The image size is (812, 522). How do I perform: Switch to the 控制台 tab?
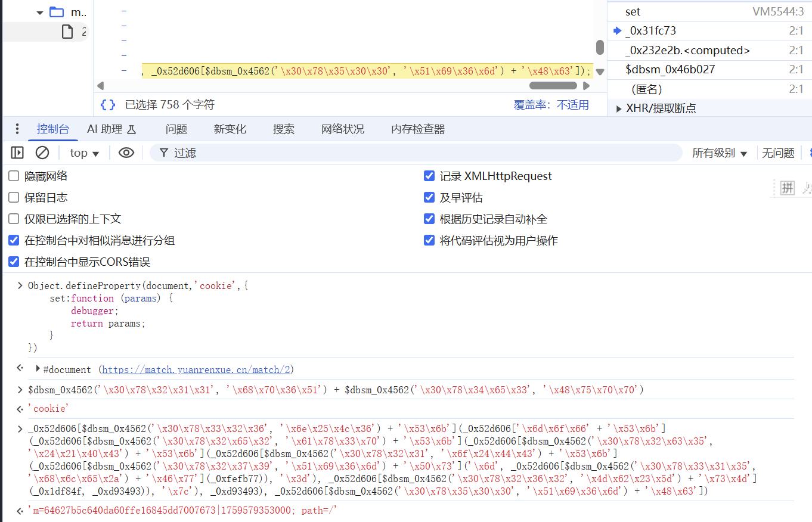point(53,129)
